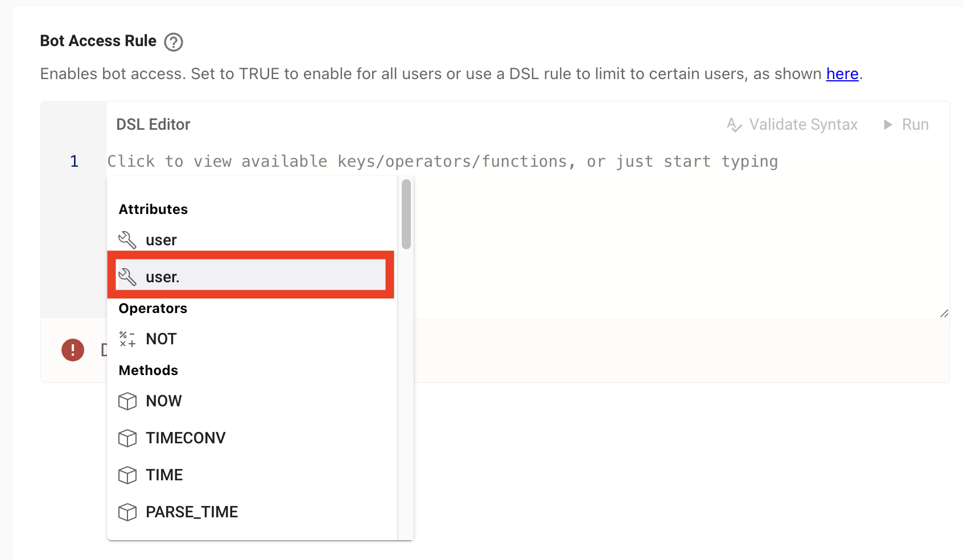This screenshot has height=560, width=964.
Task: Select the PARSE_TIME method
Action: pyautogui.click(x=192, y=512)
